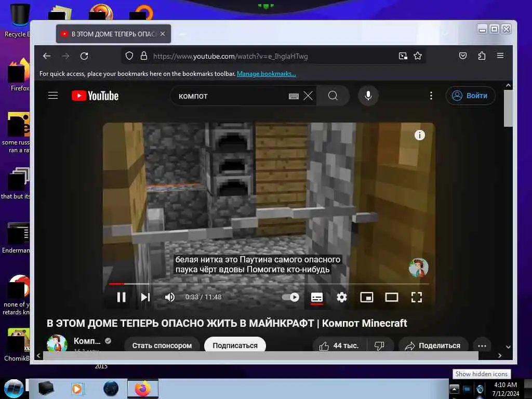Clear the search query компот
Viewport: 532px width, 399px height.
[308, 96]
